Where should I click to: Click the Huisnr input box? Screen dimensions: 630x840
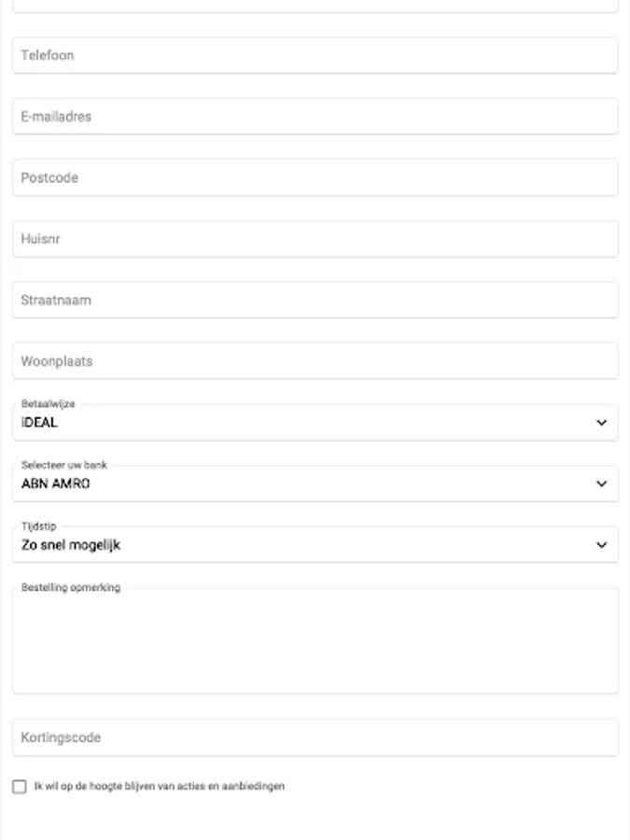coord(315,239)
